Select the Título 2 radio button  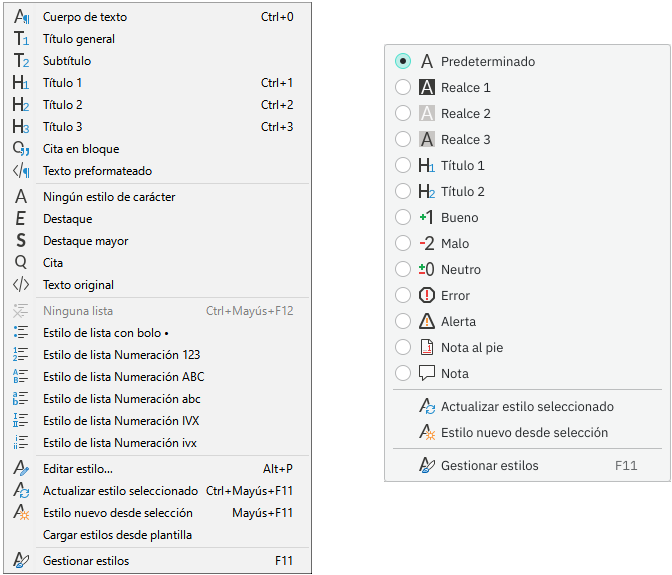click(403, 192)
